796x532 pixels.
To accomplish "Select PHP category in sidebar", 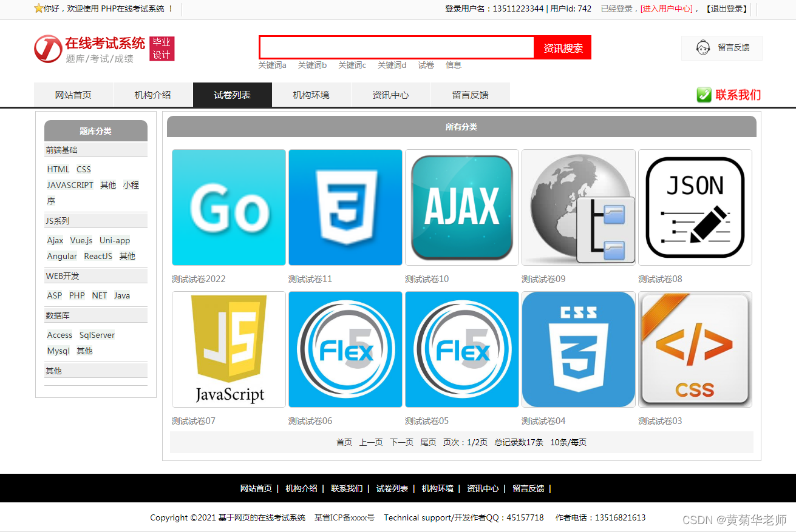I will pos(77,295).
